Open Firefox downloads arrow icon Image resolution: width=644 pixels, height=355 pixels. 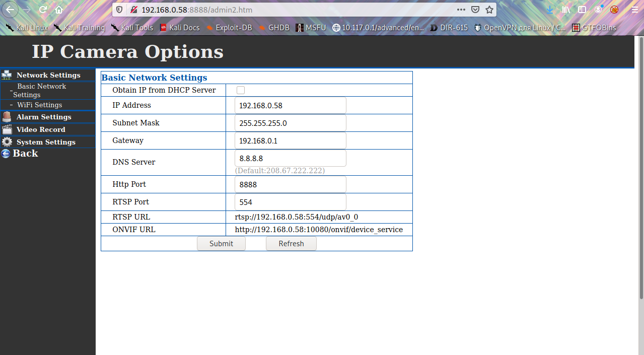pos(550,10)
